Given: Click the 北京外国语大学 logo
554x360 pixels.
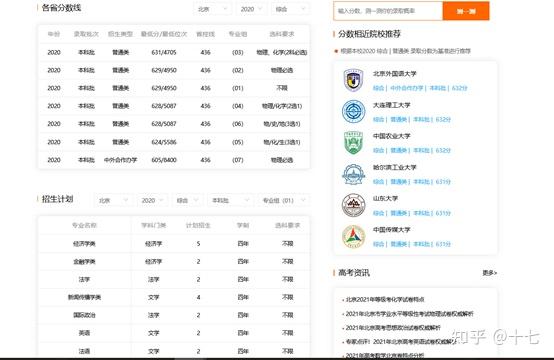Looking at the screenshot, I should pyautogui.click(x=353, y=80).
